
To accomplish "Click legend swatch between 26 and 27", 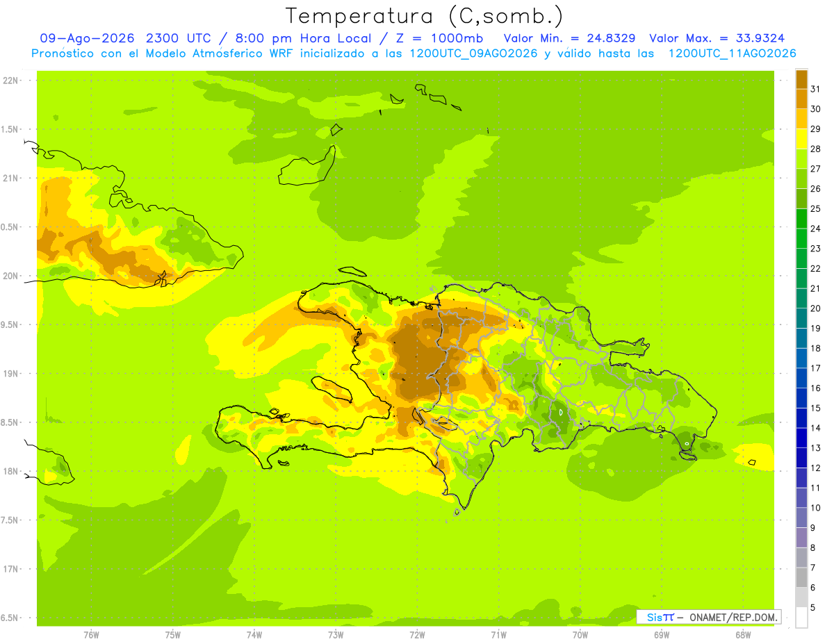I will (801, 179).
